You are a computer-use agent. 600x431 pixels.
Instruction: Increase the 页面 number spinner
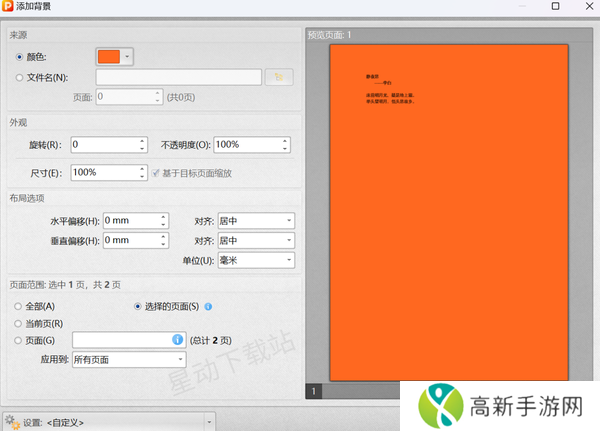tap(158, 93)
